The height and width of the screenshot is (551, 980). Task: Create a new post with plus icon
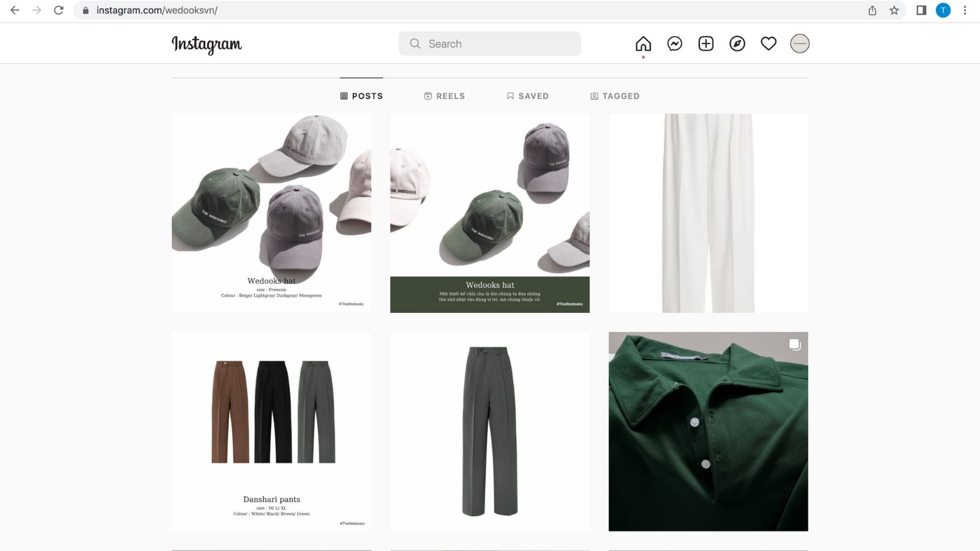coord(706,43)
